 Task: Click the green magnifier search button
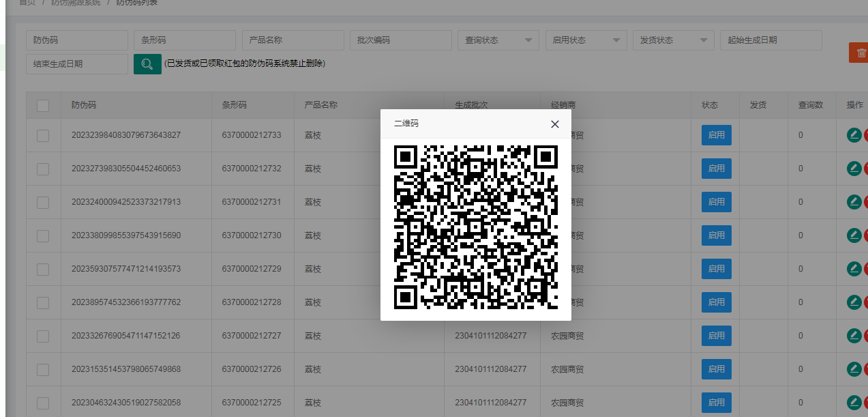[x=147, y=64]
